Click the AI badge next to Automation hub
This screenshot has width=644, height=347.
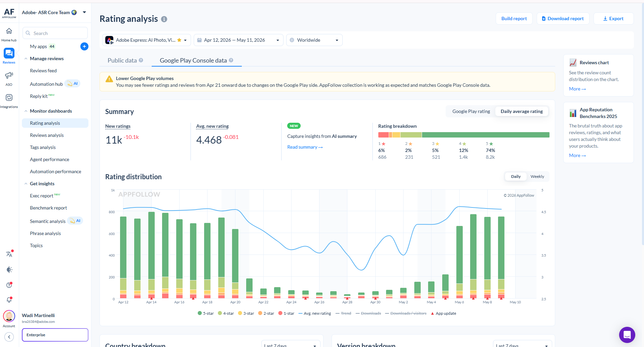click(x=72, y=83)
